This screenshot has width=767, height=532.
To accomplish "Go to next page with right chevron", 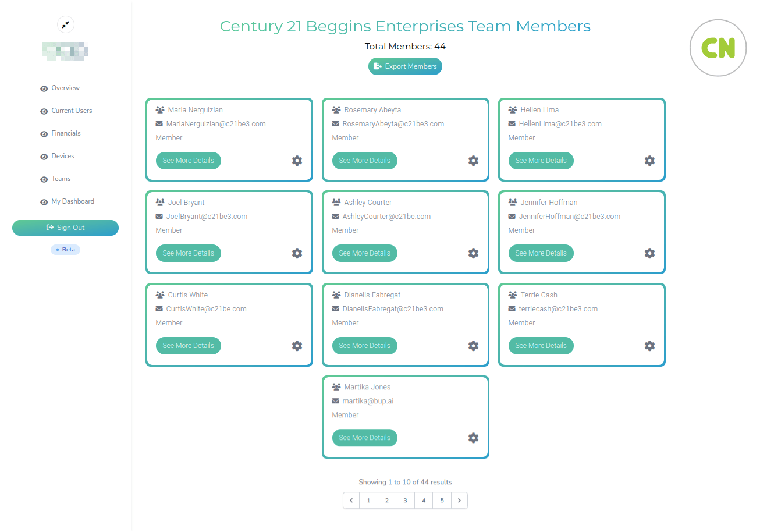I will [x=459, y=501].
